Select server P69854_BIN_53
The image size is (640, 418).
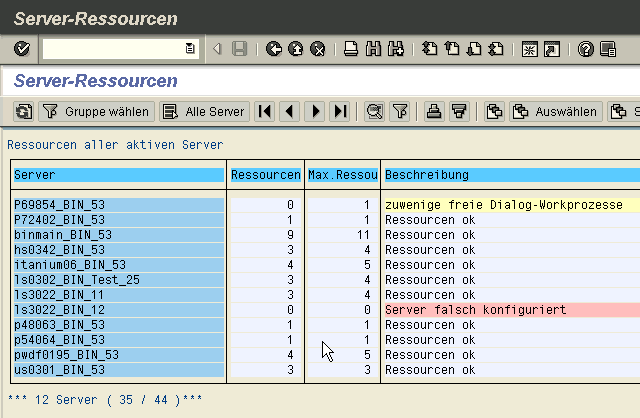pyautogui.click(x=119, y=205)
